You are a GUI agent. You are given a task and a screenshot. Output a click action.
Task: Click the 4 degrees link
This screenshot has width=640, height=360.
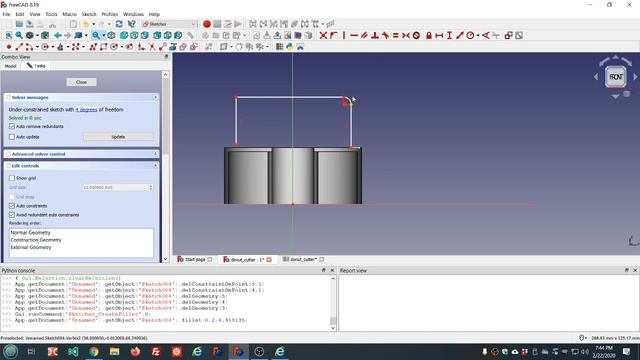click(86, 110)
